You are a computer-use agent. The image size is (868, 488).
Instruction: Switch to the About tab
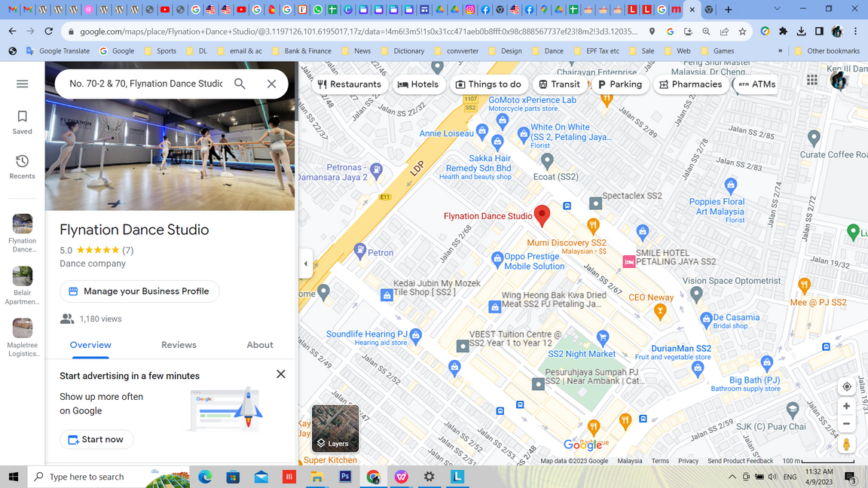pos(260,345)
